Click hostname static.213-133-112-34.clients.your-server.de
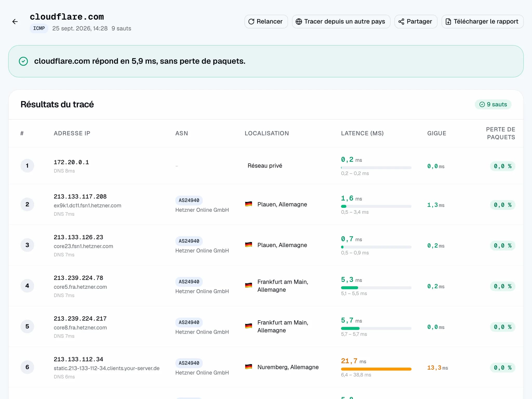The width and height of the screenshot is (532, 399). tap(107, 368)
